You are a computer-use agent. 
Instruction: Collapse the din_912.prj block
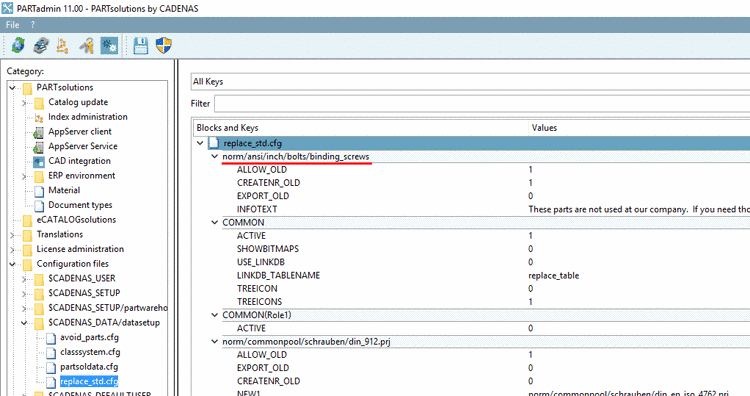[x=215, y=341]
